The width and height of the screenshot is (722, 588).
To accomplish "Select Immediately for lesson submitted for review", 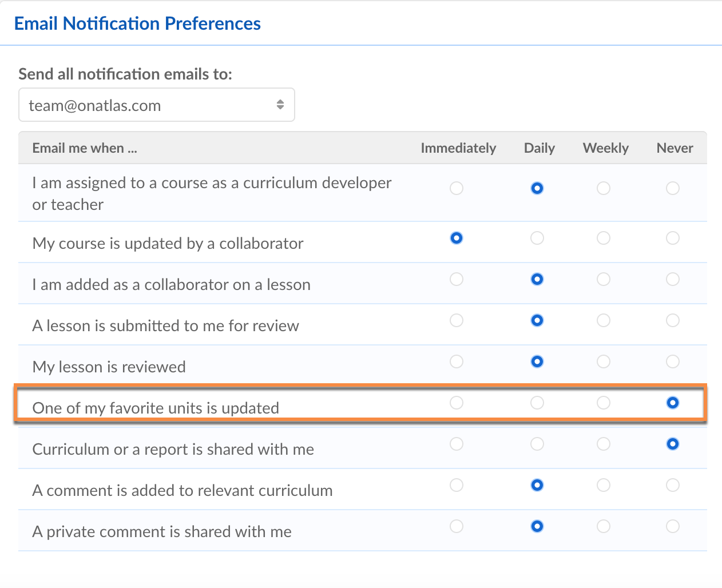I will click(x=456, y=320).
